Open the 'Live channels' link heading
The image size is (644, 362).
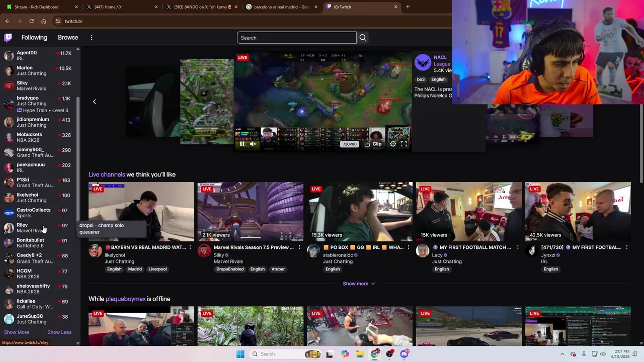point(107,174)
